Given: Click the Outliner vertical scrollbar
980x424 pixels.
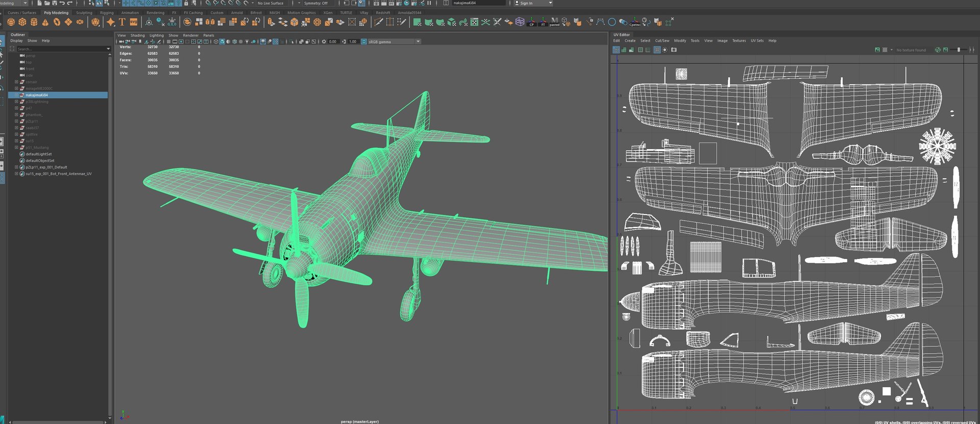Looking at the screenshot, I should click(110, 235).
